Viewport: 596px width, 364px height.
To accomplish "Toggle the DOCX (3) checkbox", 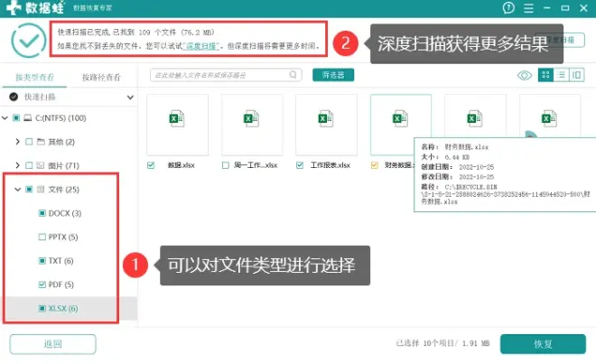I will 42,213.
